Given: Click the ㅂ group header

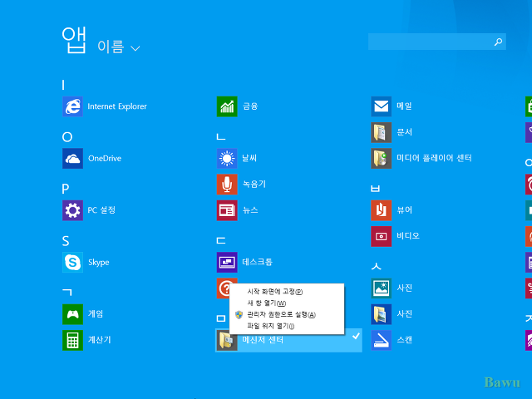Looking at the screenshot, I should click(x=375, y=189).
